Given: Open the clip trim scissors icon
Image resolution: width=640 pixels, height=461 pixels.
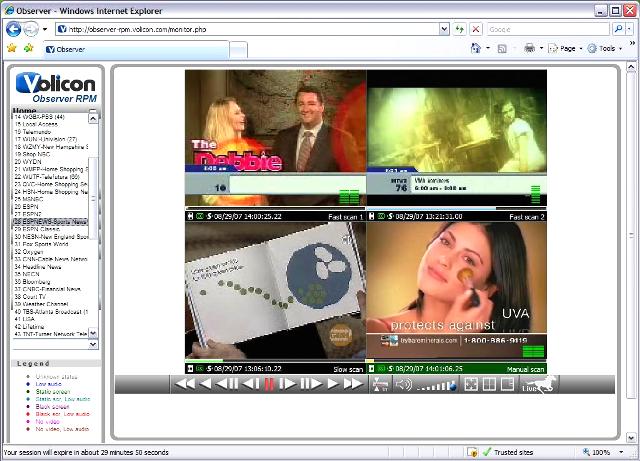Looking at the screenshot, I should 380,384.
